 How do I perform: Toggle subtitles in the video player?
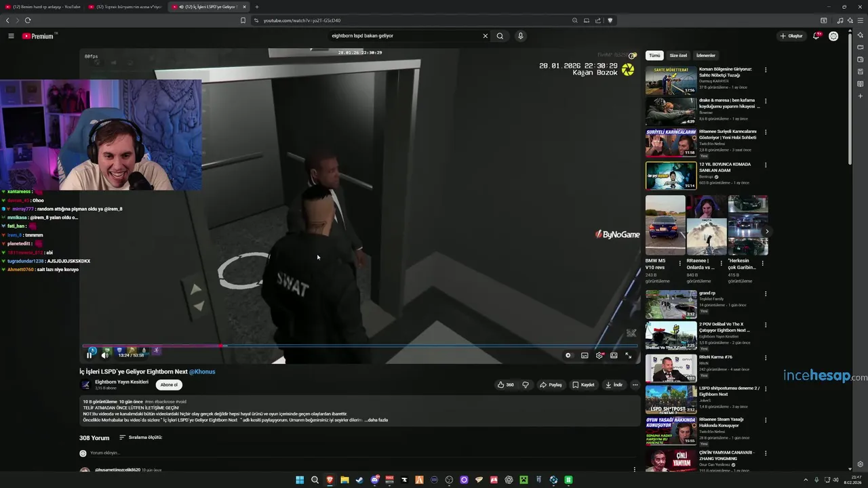click(x=585, y=355)
